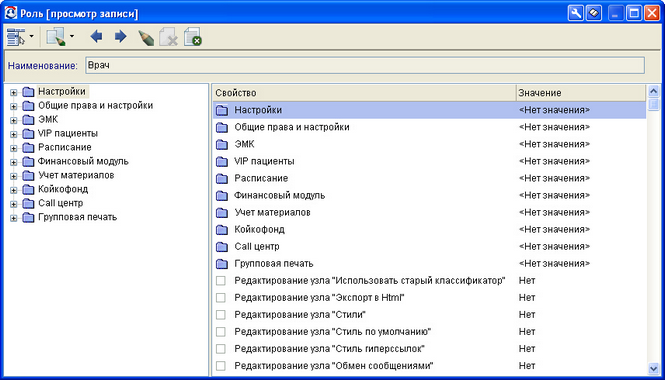This screenshot has width=665, height=380.
Task: Select Настройки in the left tree
Action: coord(62,92)
